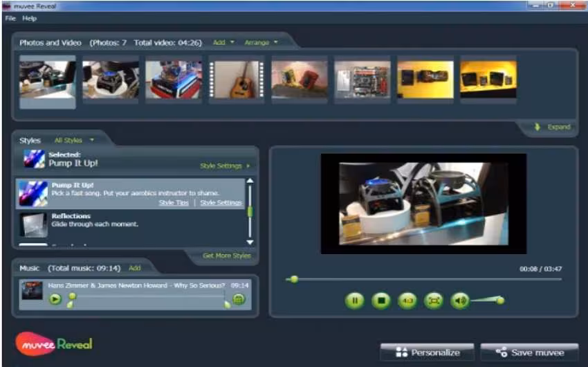Click the preview timeline seek knob
Screen dimensions: 588x367
(294, 279)
